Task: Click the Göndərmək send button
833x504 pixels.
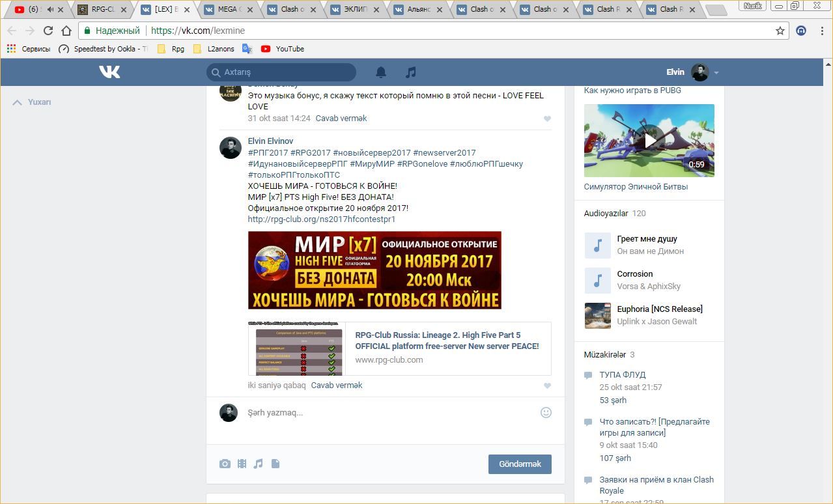Action: pyautogui.click(x=520, y=464)
